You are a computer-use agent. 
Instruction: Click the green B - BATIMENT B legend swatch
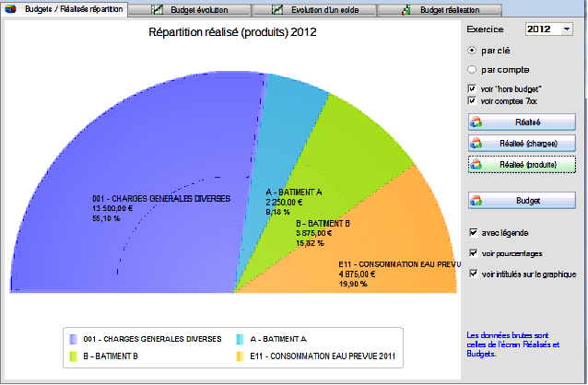[x=74, y=356]
